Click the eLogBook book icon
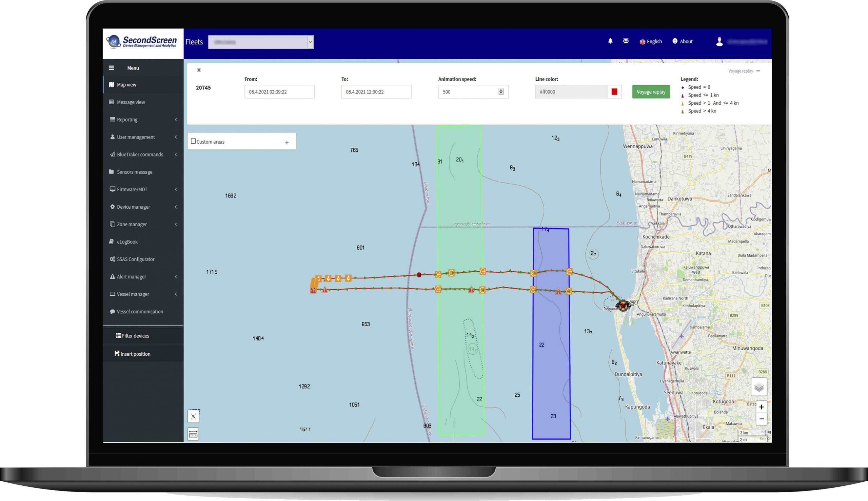The width and height of the screenshot is (868, 501). [111, 242]
